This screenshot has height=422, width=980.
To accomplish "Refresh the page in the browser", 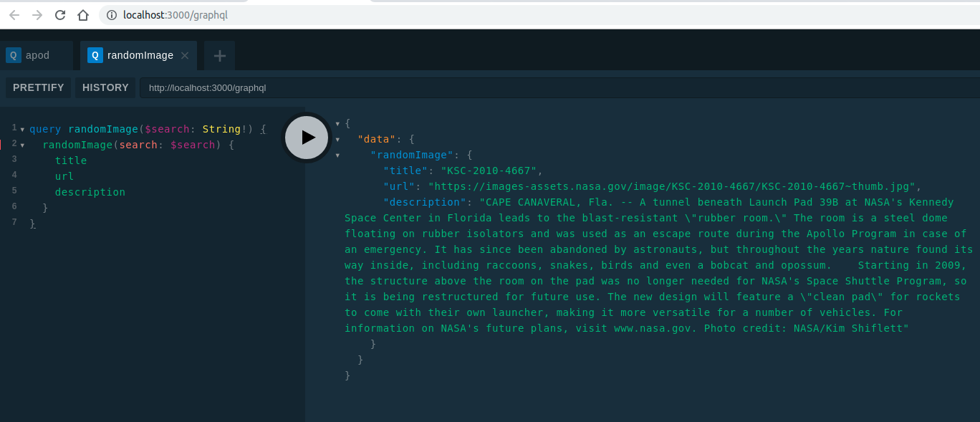I will (60, 14).
